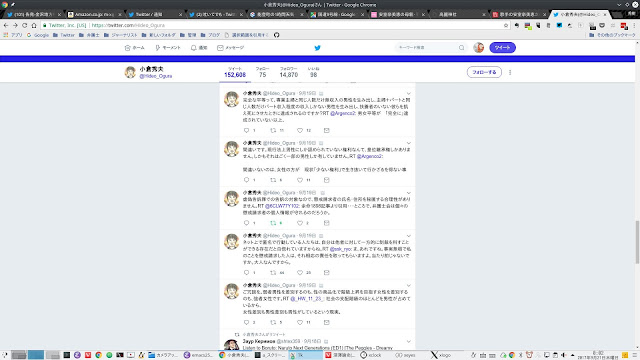Like the tweet with 6 retweets and 11 likes
Screen dimensions: 640x360
click(x=300, y=180)
